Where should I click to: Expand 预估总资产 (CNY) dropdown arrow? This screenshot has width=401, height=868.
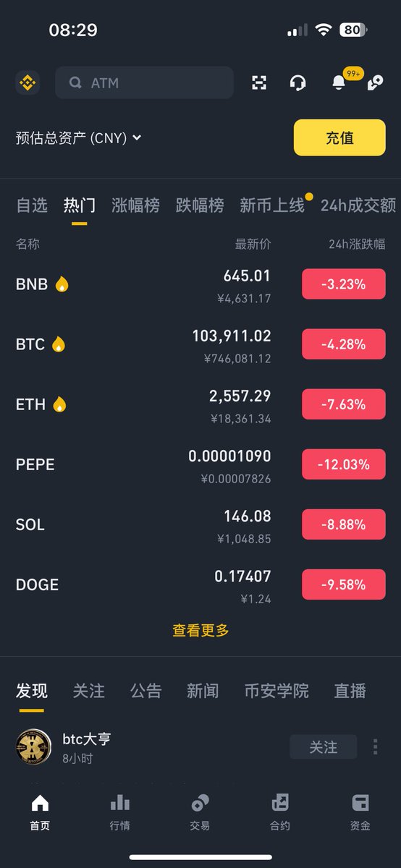point(137,137)
